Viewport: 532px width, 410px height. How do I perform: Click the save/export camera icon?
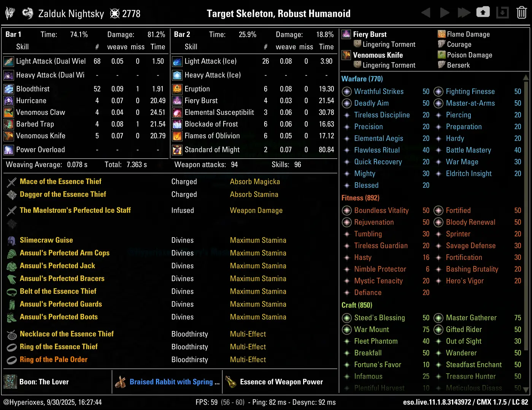[x=483, y=13]
